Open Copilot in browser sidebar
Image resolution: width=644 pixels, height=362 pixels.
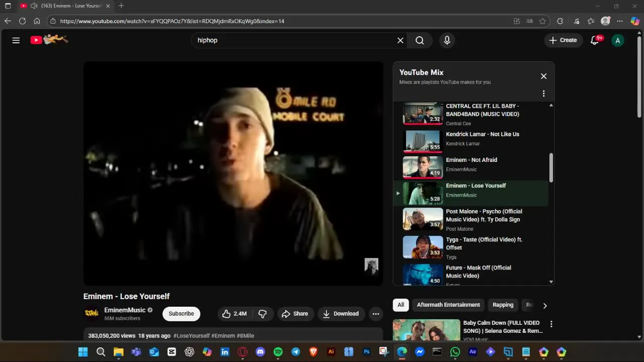point(635,21)
